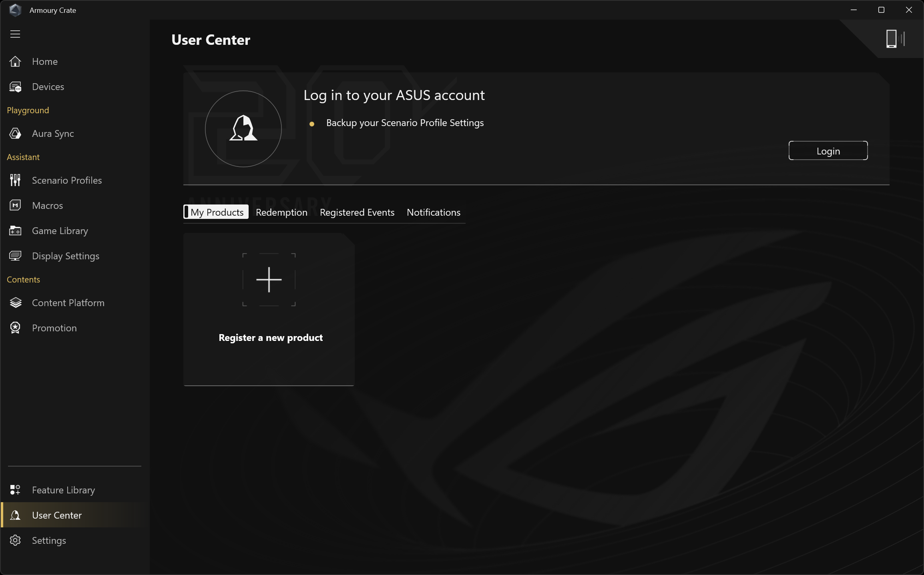
Task: Click the Display Settings monitor icon
Action: click(x=15, y=256)
